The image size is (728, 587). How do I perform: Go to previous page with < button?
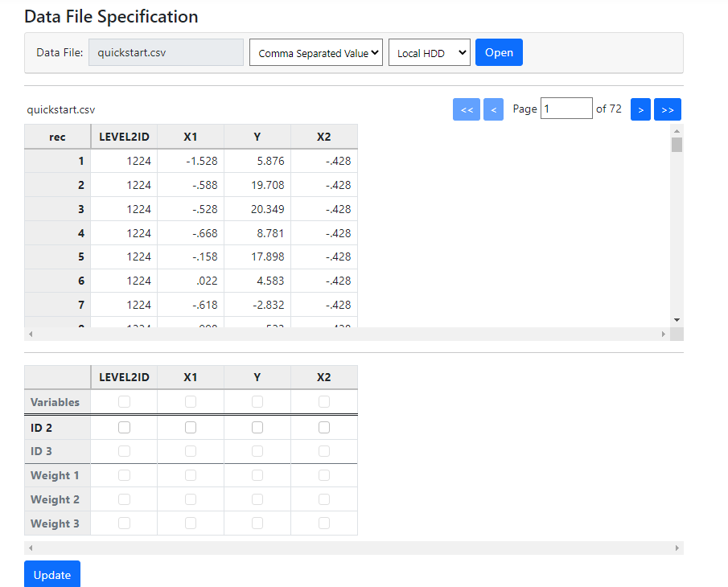(494, 109)
